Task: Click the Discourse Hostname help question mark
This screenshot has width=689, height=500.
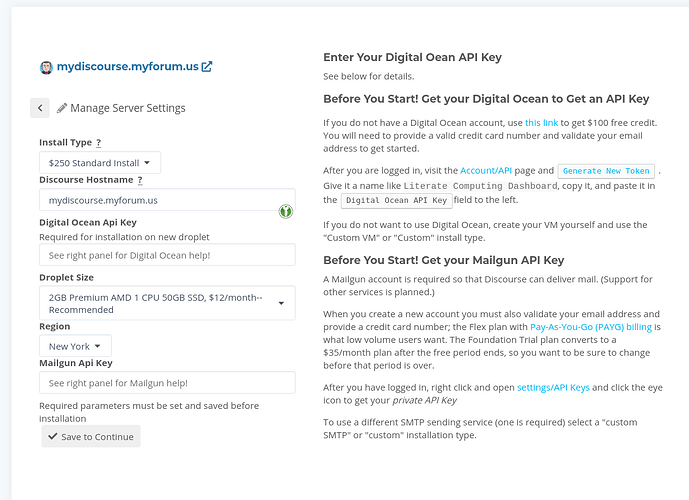Action: click(140, 180)
